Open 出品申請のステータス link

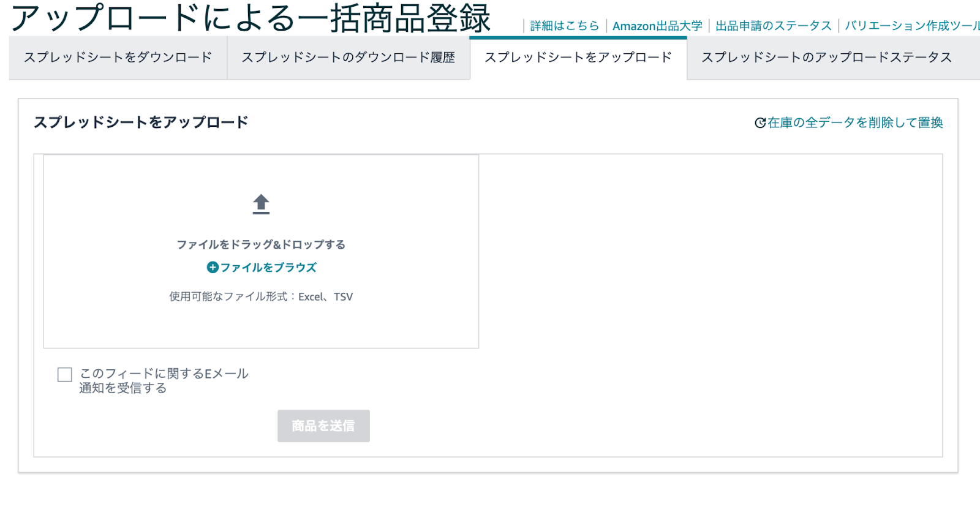tap(774, 26)
